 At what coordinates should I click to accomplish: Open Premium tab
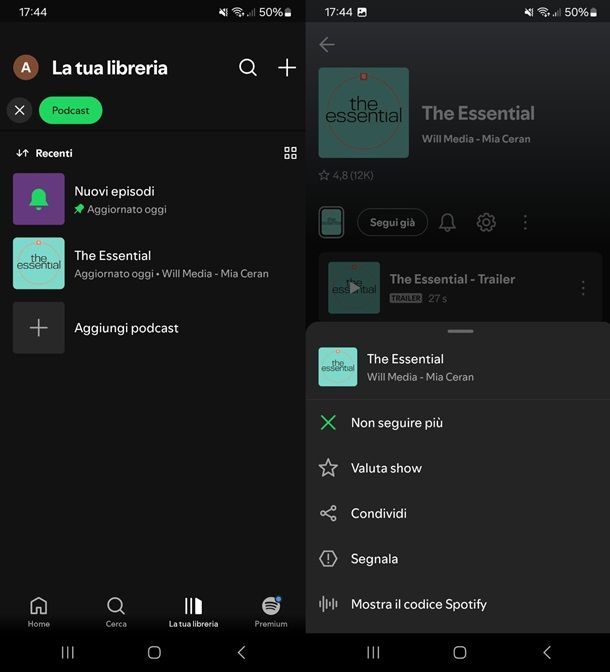(x=271, y=612)
